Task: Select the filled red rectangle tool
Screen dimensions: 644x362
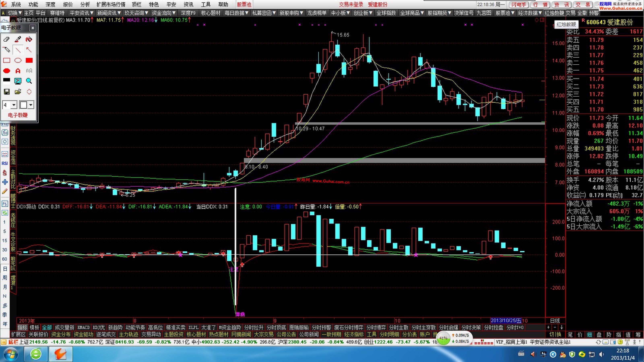Action: pyautogui.click(x=29, y=60)
